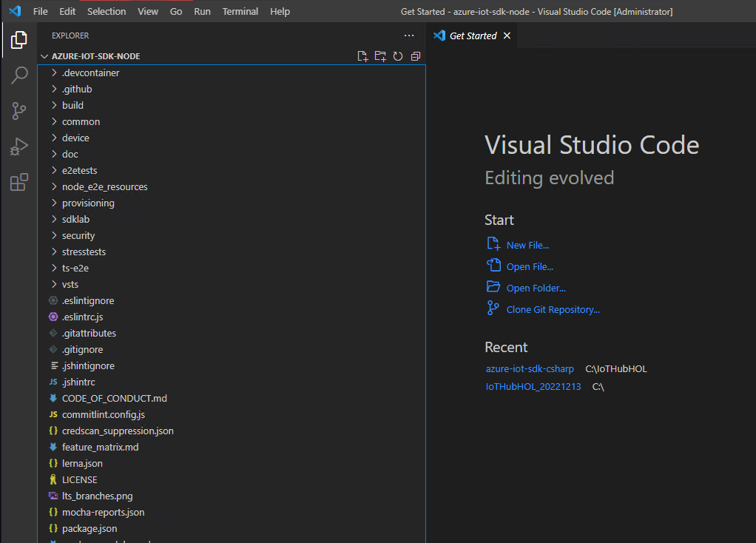The width and height of the screenshot is (756, 543).
Task: Expand the ts-e2e folder
Action: [x=54, y=268]
